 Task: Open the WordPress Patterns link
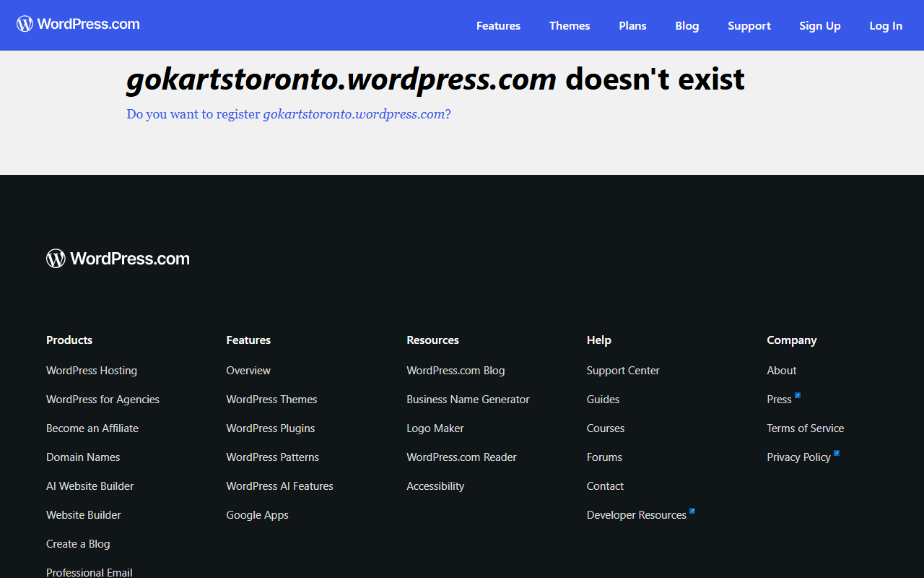point(273,457)
